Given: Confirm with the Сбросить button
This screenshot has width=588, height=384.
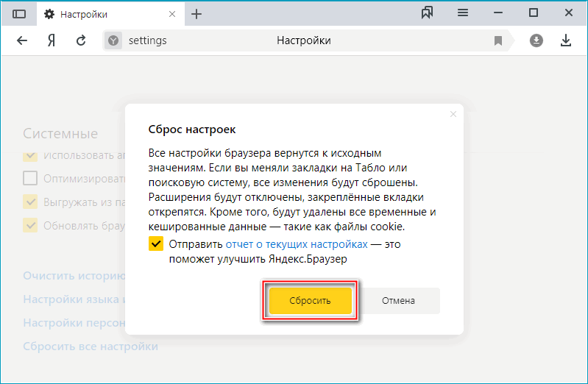Looking at the screenshot, I should tap(310, 300).
